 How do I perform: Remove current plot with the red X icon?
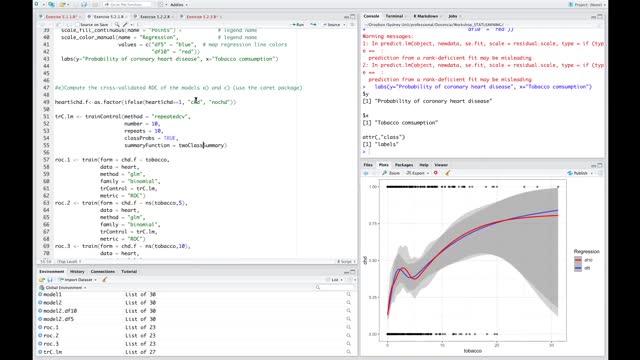(436, 173)
